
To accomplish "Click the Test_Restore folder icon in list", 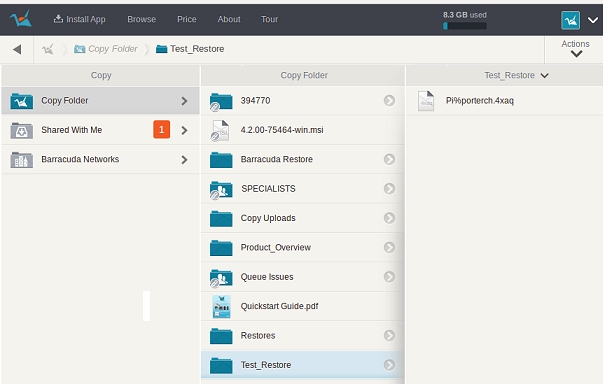I will pyautogui.click(x=221, y=365).
